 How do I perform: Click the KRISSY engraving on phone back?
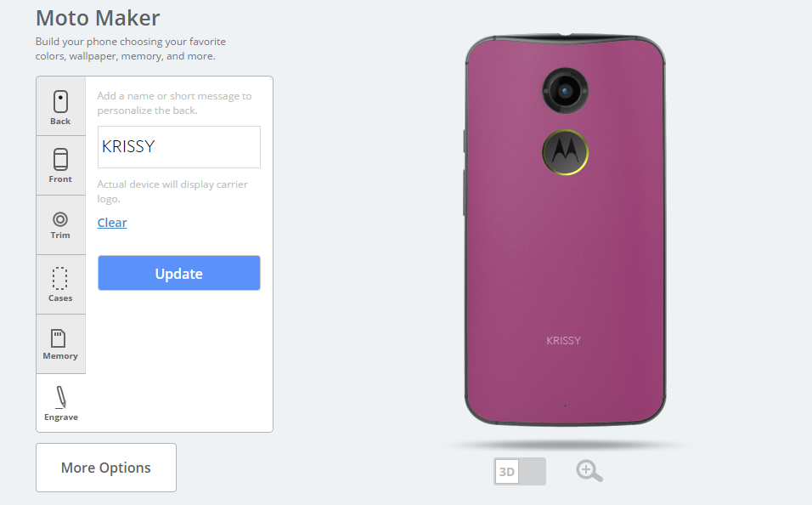coord(563,341)
